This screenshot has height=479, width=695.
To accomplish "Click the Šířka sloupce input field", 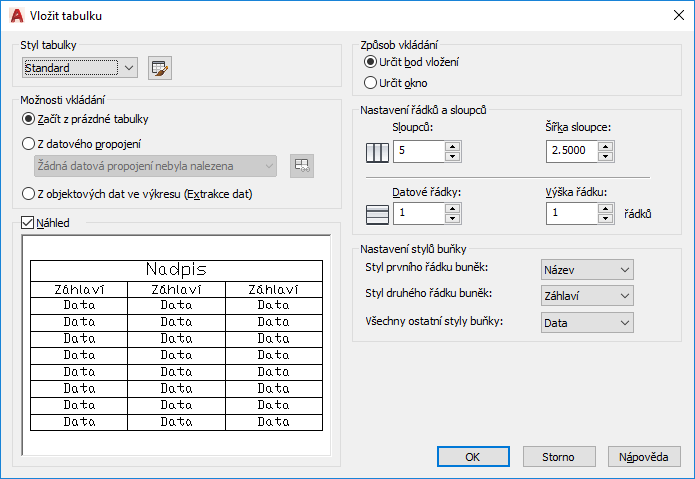I will [572, 152].
